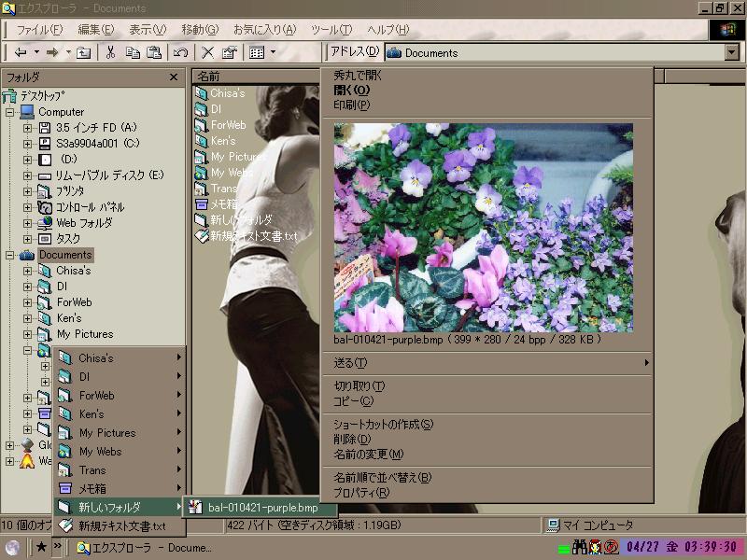
Task: Select リムーバブル ディスク (E:) in tree
Action: coord(109,175)
